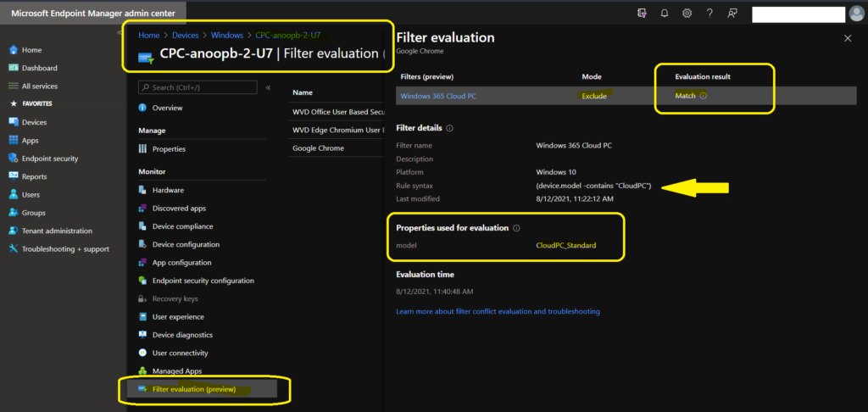This screenshot has width=868, height=412.
Task: Click the CPC-anoopb-2-U7 breadcrumb link
Action: 288,35
